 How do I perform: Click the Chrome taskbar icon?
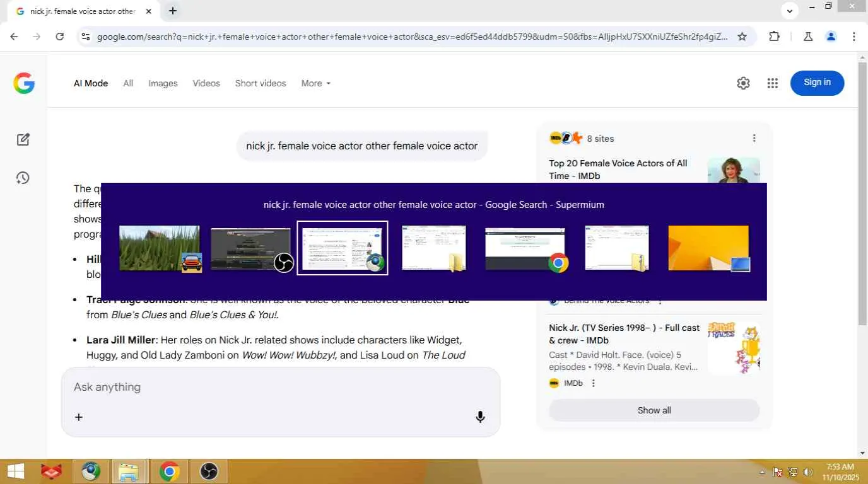(168, 471)
